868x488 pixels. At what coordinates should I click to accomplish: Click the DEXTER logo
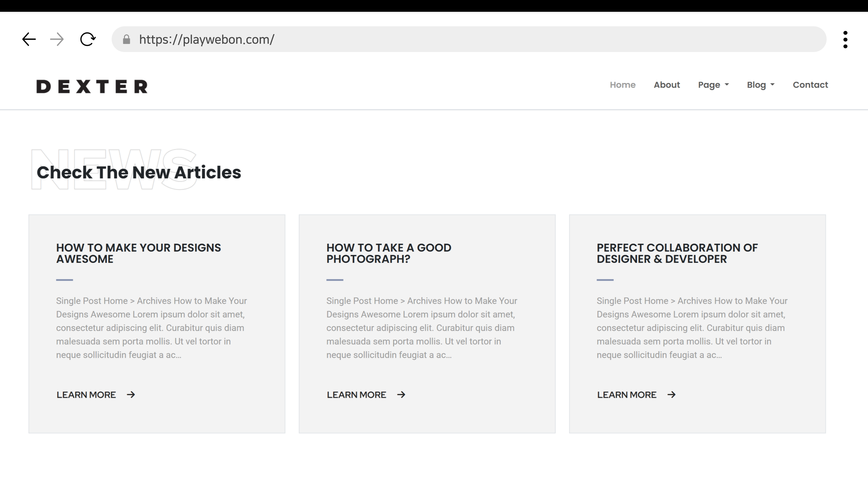click(x=92, y=86)
